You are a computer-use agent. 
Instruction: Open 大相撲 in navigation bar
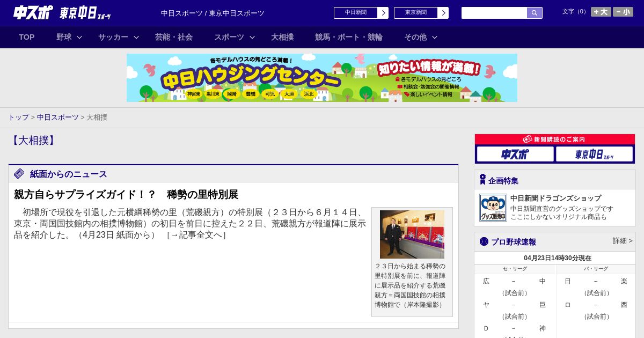coord(282,37)
